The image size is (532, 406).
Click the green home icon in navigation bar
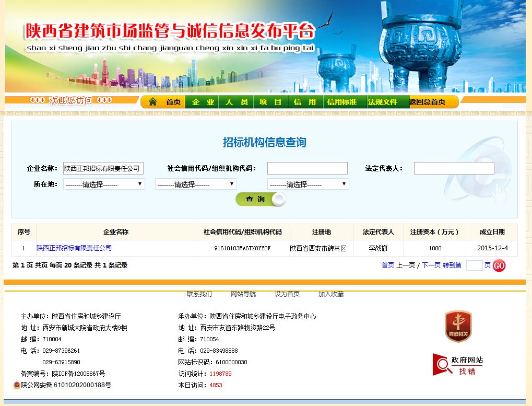(x=152, y=102)
